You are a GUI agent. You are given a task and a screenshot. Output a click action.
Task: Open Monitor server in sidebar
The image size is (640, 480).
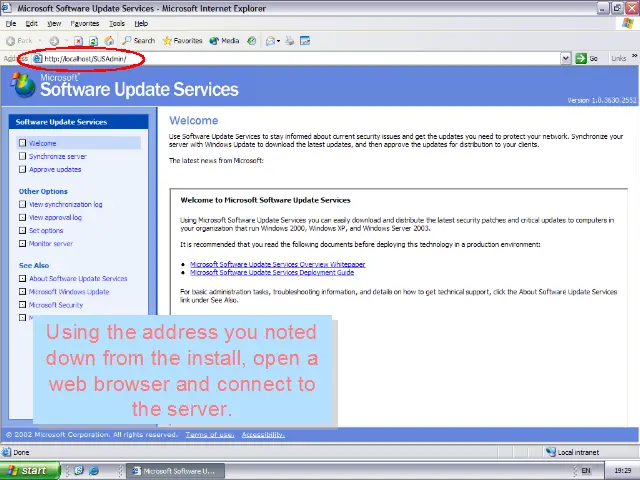point(51,244)
